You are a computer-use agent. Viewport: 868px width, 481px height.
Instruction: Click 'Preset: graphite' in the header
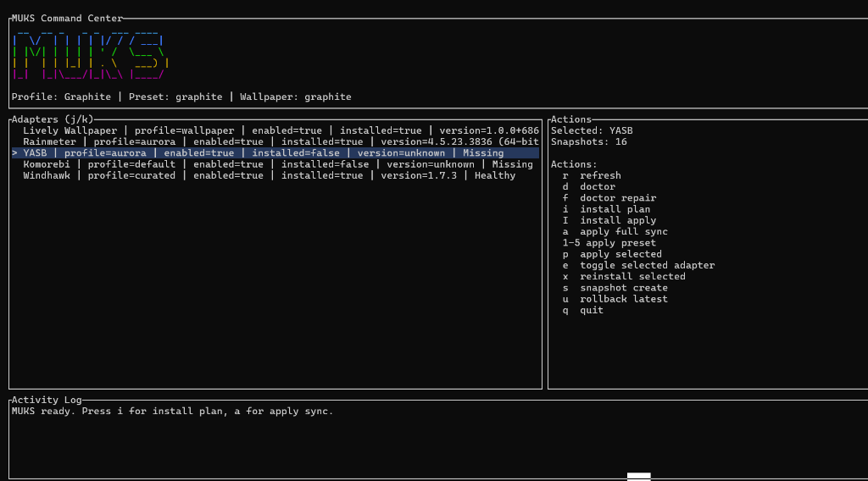pos(175,97)
